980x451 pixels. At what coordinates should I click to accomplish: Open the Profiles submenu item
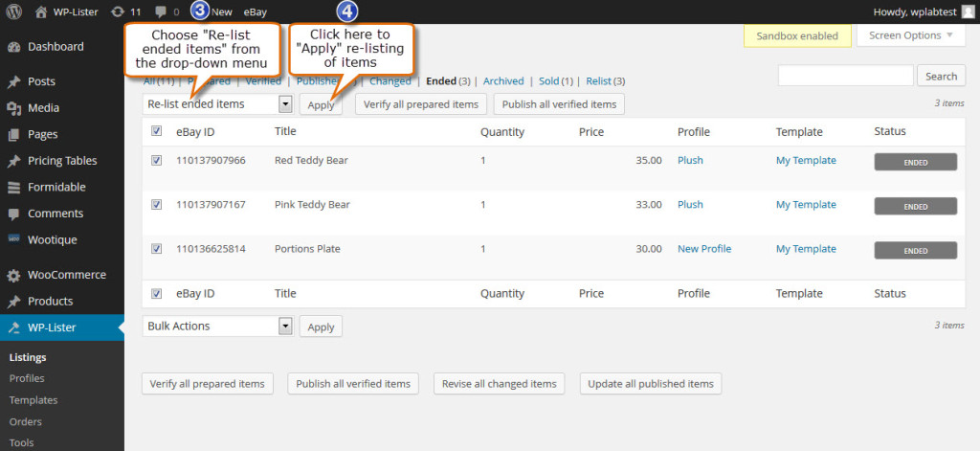(x=27, y=378)
